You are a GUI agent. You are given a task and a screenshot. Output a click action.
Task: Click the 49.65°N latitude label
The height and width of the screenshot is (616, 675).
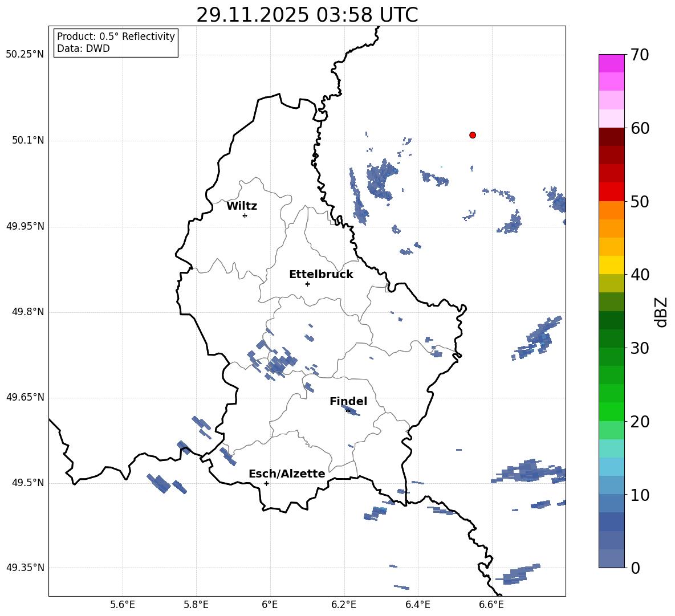coord(25,397)
